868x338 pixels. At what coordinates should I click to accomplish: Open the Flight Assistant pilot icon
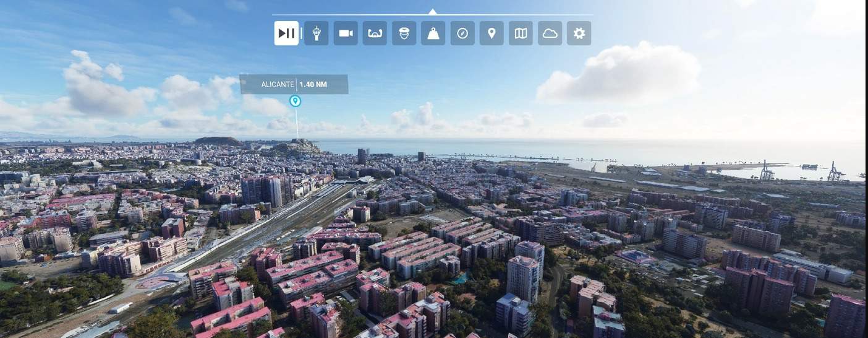click(x=404, y=33)
